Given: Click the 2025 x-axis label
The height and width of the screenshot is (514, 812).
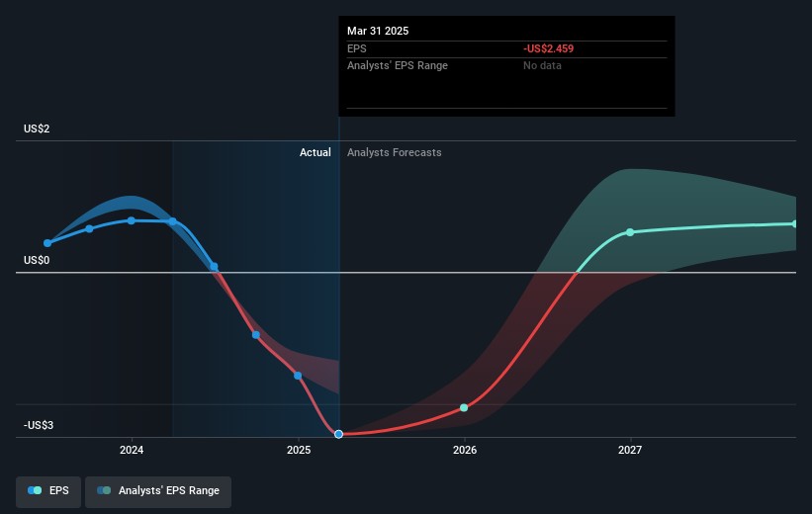Looking at the screenshot, I should (x=298, y=450).
